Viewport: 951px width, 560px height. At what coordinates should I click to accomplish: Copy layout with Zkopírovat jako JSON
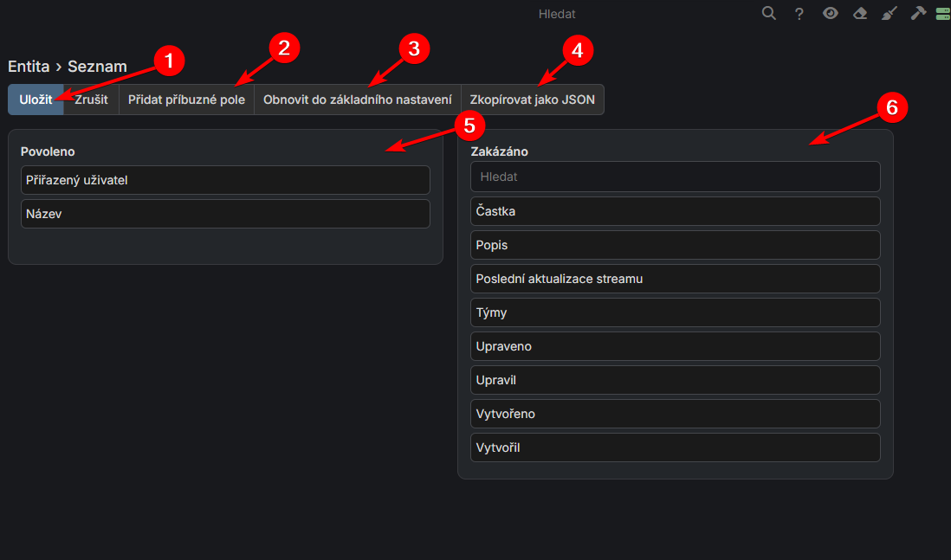pyautogui.click(x=532, y=99)
